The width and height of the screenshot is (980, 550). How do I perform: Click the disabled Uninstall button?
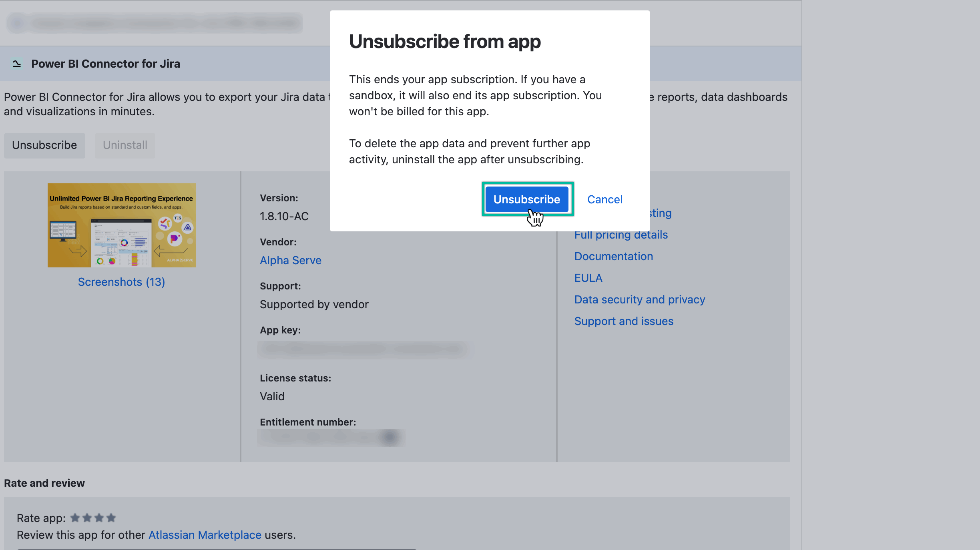pos(125,145)
